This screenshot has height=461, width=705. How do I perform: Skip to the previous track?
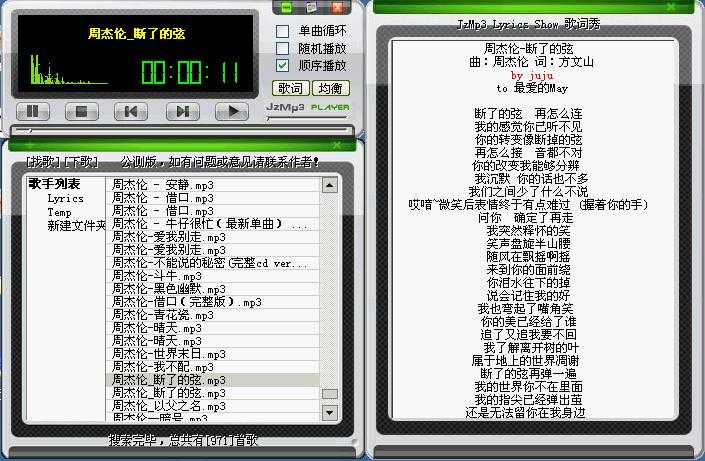130,111
